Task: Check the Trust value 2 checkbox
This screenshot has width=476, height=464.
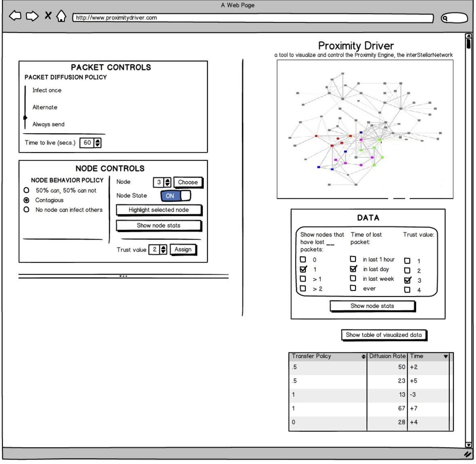Action: click(x=407, y=271)
